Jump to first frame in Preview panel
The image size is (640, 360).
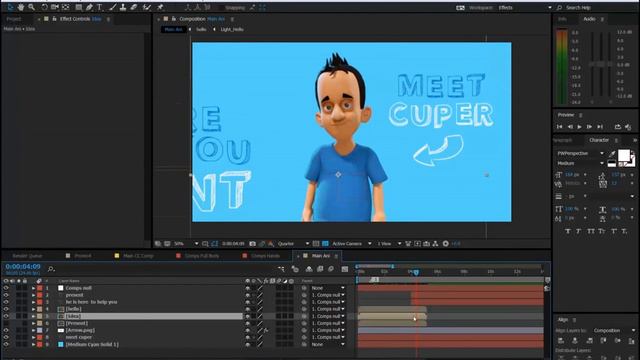coord(560,127)
